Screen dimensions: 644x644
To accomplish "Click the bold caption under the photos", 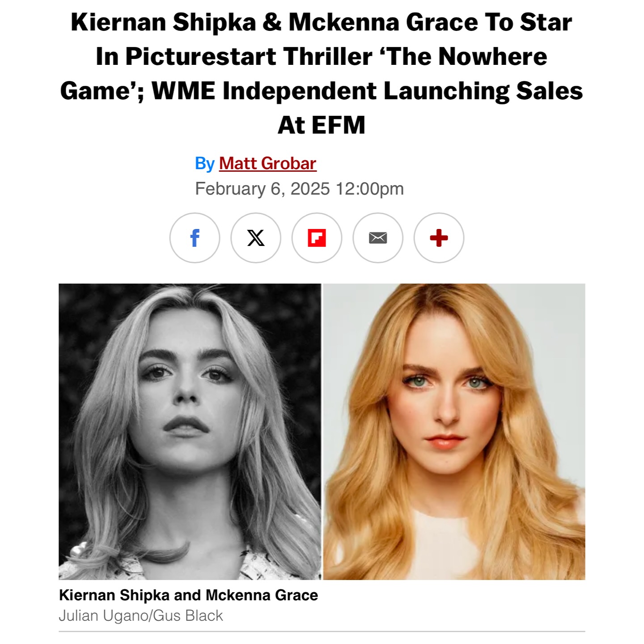I will point(188,595).
